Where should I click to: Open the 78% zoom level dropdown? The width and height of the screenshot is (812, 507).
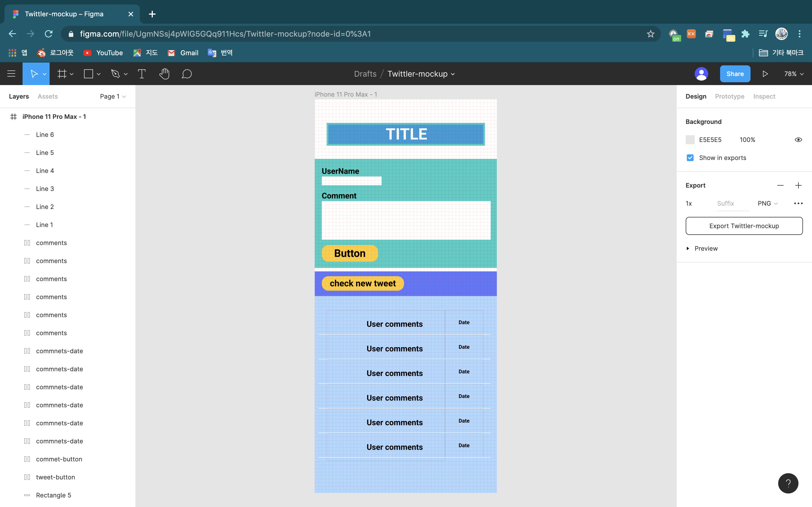point(794,74)
